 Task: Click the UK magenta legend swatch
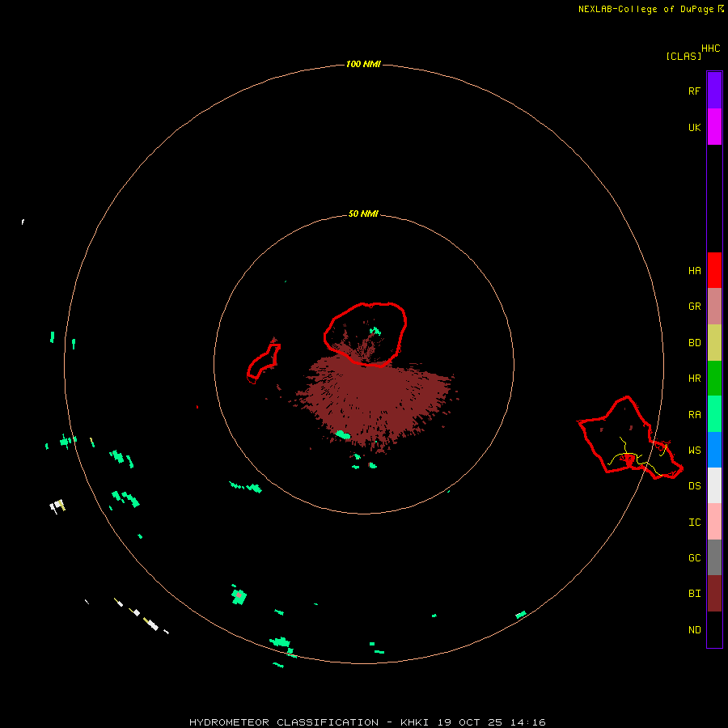click(x=714, y=127)
